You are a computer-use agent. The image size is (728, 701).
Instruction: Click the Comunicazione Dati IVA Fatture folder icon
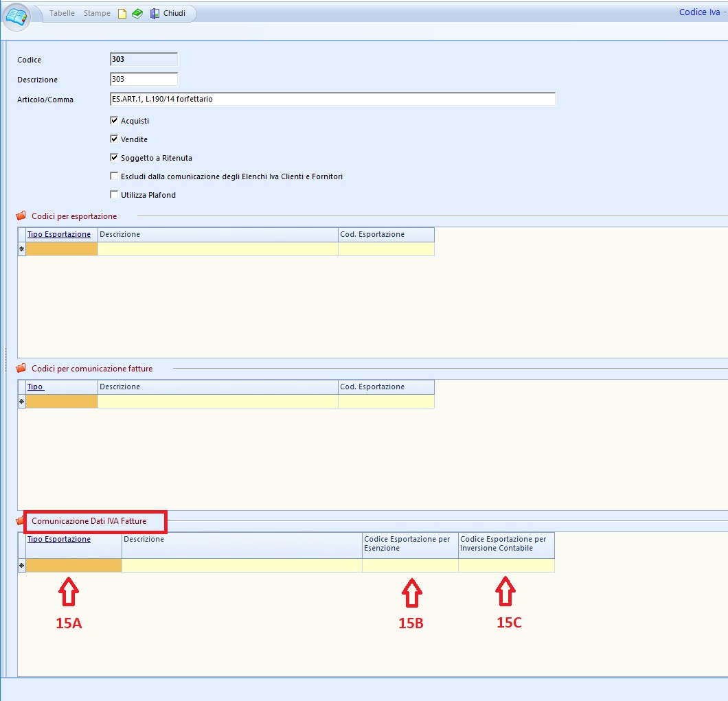21,521
